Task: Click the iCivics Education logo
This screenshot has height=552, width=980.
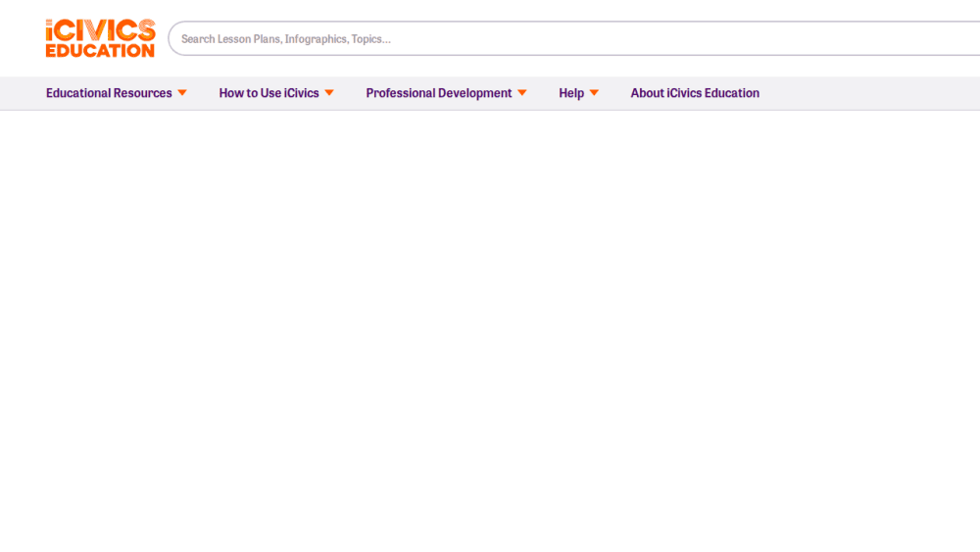Action: [x=100, y=38]
